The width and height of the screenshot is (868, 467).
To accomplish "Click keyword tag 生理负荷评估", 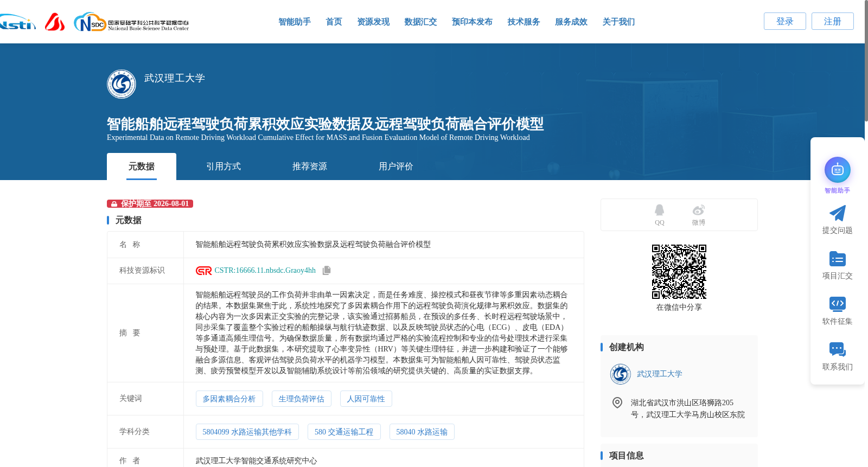I will (301, 399).
